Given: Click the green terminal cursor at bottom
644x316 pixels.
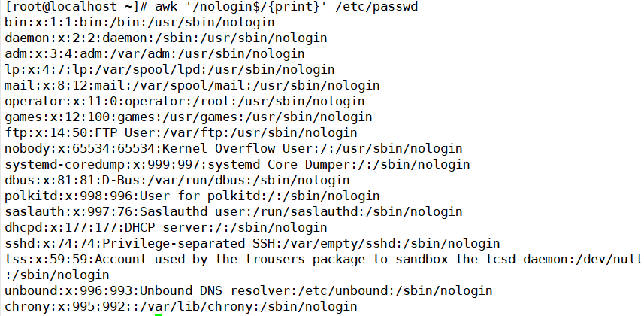Looking at the screenshot, I should click(159, 314).
